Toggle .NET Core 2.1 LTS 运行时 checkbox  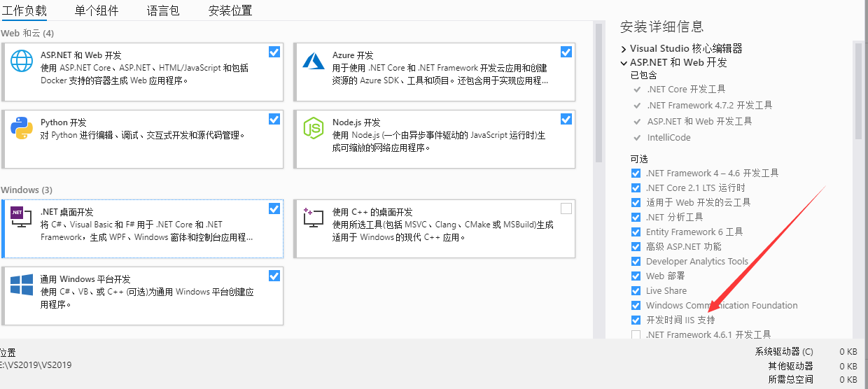point(636,188)
